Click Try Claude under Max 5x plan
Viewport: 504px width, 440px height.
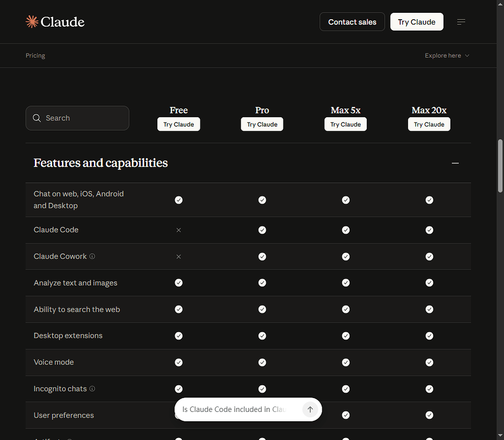(x=346, y=124)
